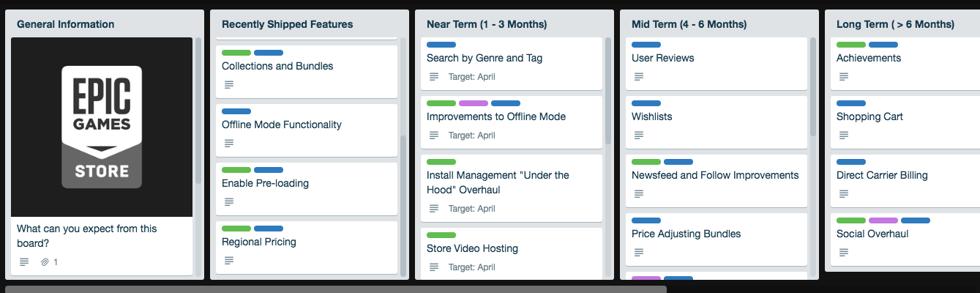Click the description icon on the Collections and Bundles card
Viewport: 980px width, 293px height.
click(x=229, y=84)
